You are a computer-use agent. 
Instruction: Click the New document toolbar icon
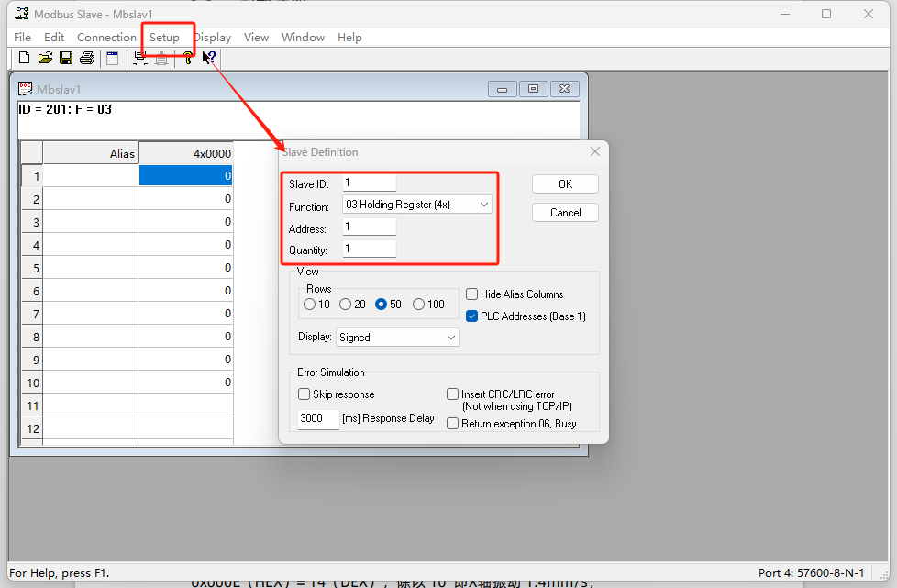[x=24, y=59]
